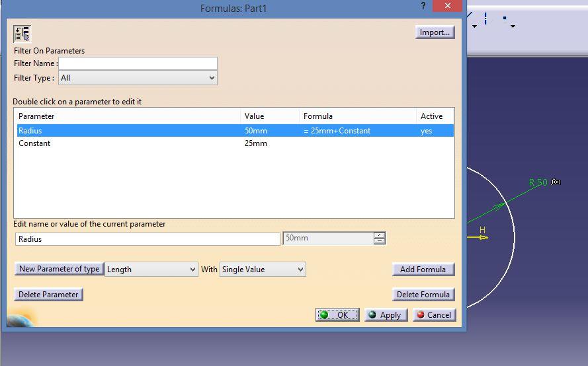588x366 pixels.
Task: Open the dialog help question mark
Action: (423, 6)
